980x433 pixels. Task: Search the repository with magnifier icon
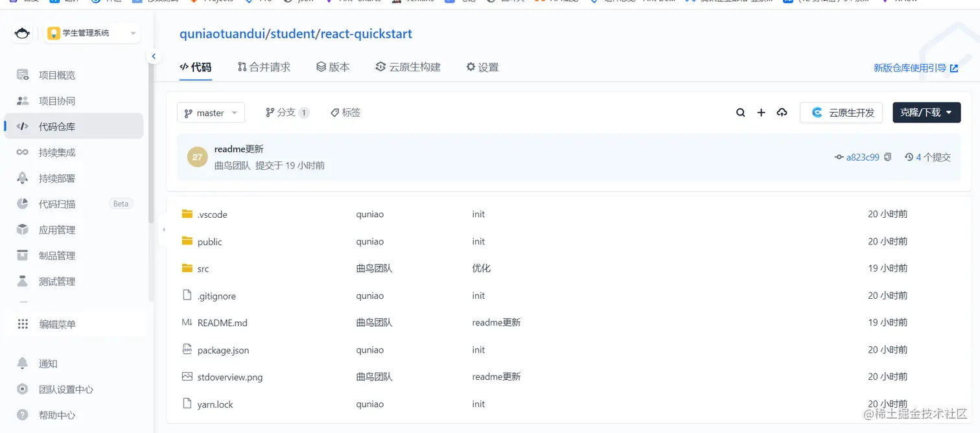pos(741,113)
